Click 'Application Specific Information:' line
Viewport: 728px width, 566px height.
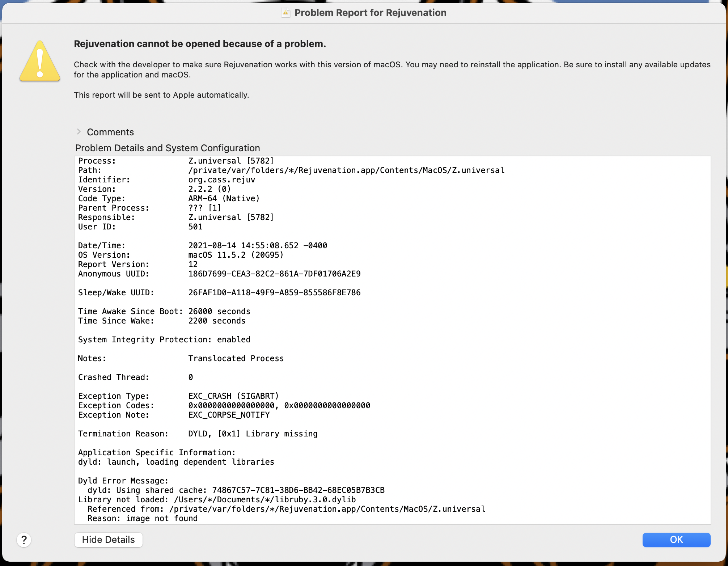pyautogui.click(x=157, y=452)
